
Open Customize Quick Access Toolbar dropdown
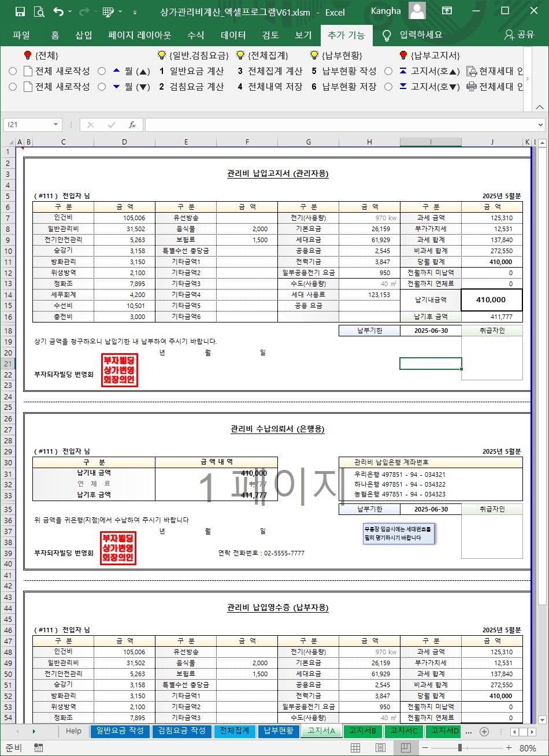click(135, 12)
